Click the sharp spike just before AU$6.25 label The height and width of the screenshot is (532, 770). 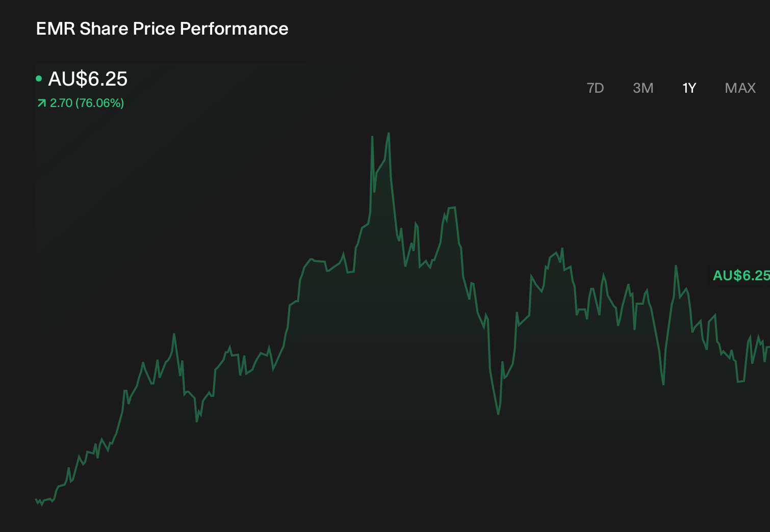pos(676,265)
